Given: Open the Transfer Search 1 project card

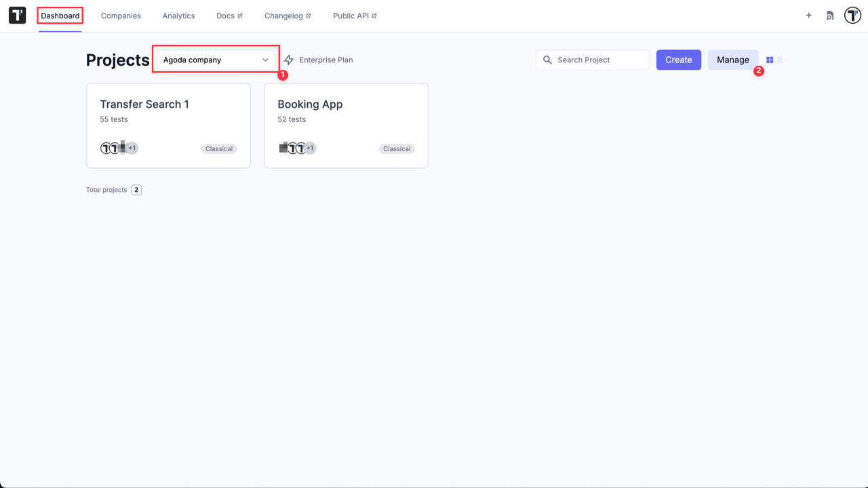Looking at the screenshot, I should click(x=168, y=125).
